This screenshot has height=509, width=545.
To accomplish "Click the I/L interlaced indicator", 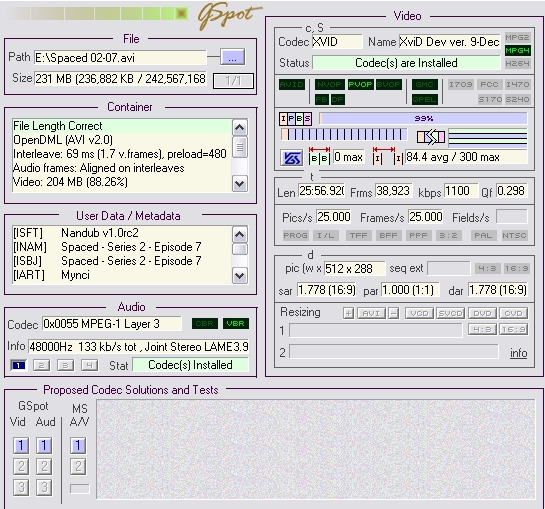I will click(325, 235).
